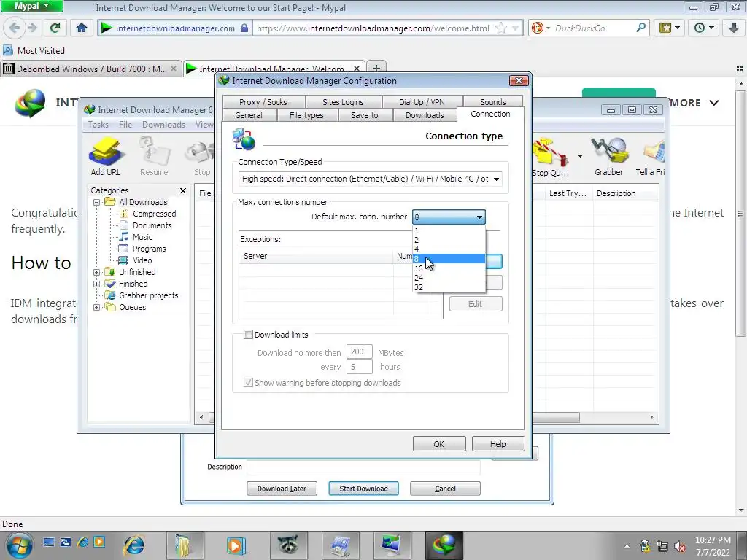Open the raccoon icon app in taskbar
747x560 pixels.
[x=288, y=545]
